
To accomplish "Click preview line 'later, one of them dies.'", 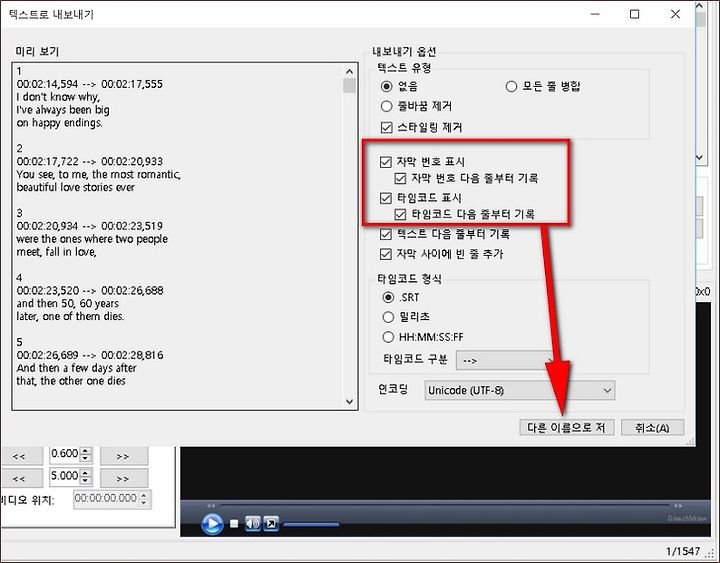I will (70, 316).
